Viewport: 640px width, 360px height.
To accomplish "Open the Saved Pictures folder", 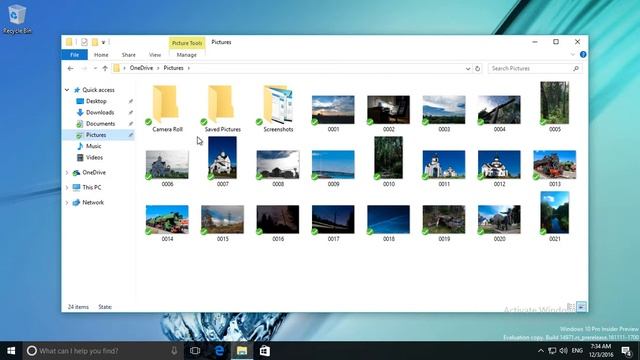I will [x=222, y=109].
